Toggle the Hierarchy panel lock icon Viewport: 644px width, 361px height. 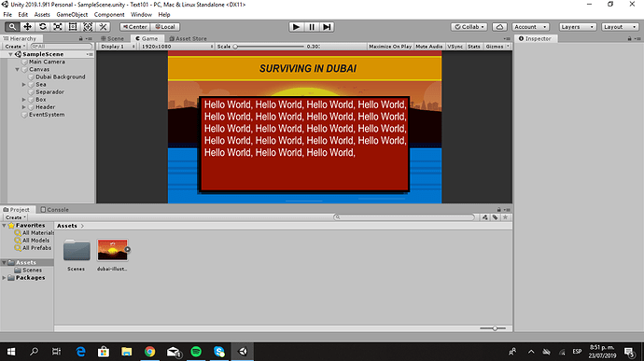[x=80, y=38]
